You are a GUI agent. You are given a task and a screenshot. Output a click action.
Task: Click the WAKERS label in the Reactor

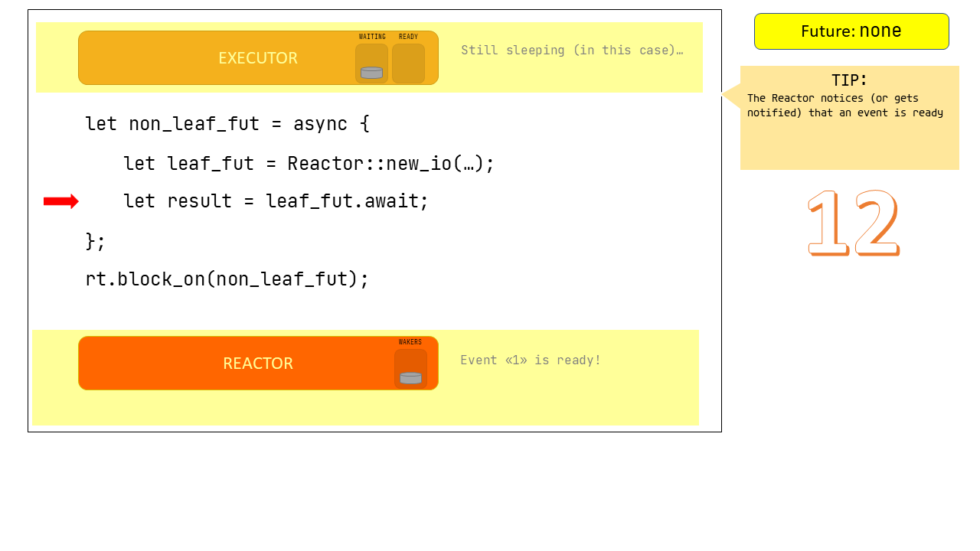410,342
